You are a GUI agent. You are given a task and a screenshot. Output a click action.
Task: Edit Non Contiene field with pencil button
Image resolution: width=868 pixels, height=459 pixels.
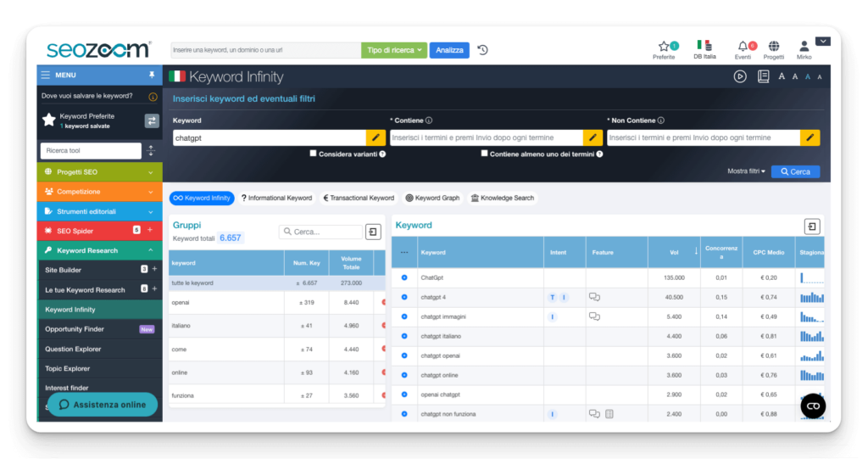[810, 137]
